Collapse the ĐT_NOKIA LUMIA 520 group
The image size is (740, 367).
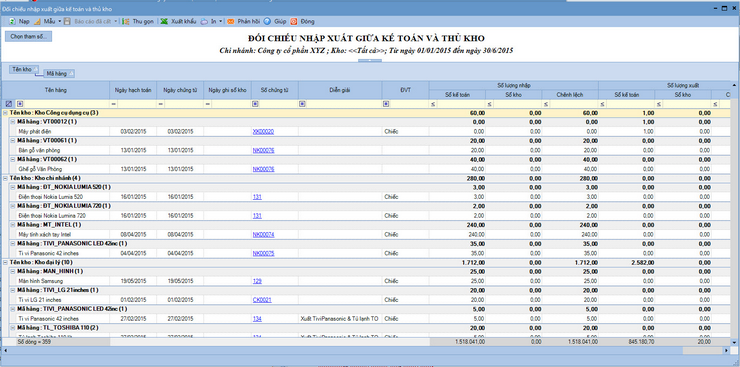pyautogui.click(x=13, y=187)
